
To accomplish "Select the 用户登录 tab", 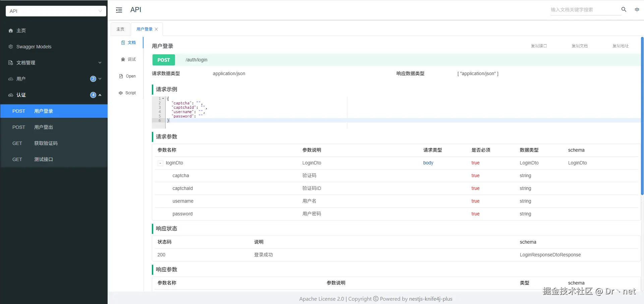I will coord(144,29).
